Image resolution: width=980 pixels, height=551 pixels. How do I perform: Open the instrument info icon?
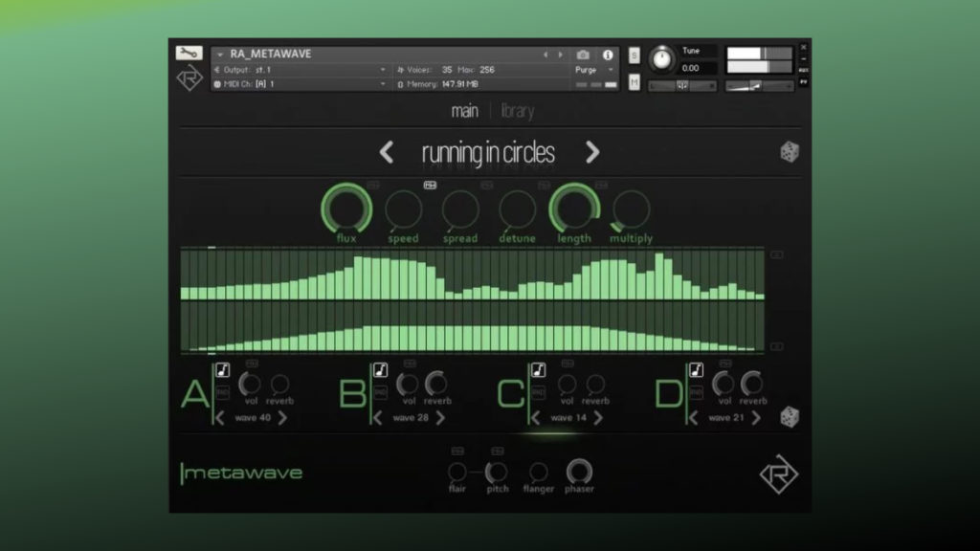[x=607, y=55]
